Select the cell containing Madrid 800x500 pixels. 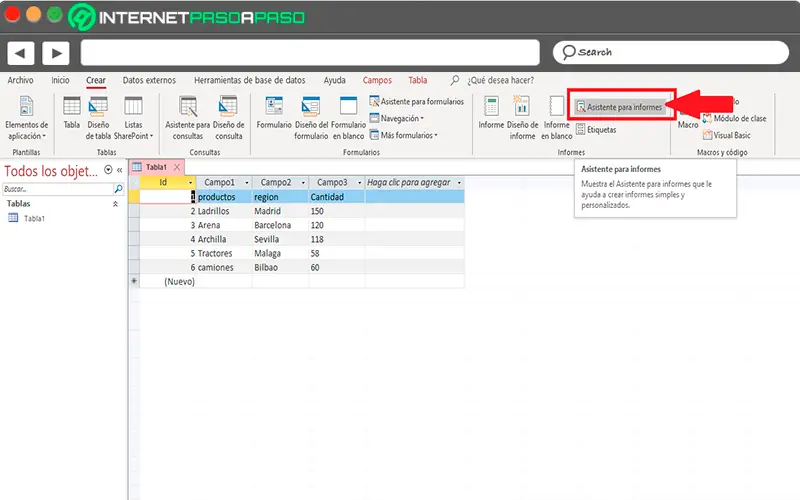[280, 211]
